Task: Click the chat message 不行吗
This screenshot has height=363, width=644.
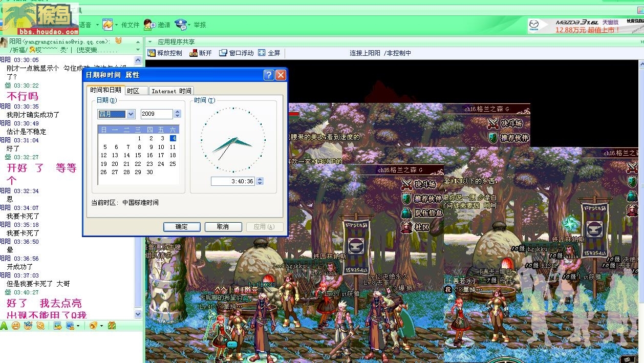Action: pyautogui.click(x=22, y=96)
